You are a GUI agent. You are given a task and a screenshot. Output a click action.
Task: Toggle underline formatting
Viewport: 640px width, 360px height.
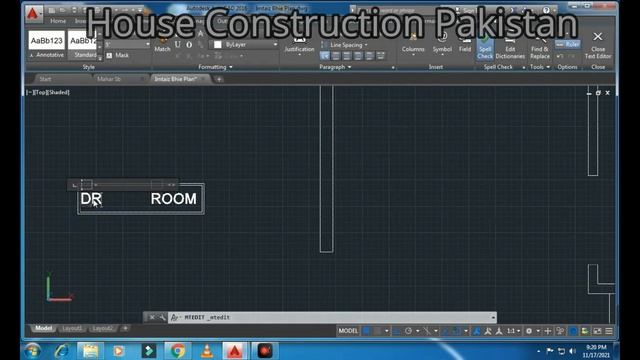coord(178,44)
